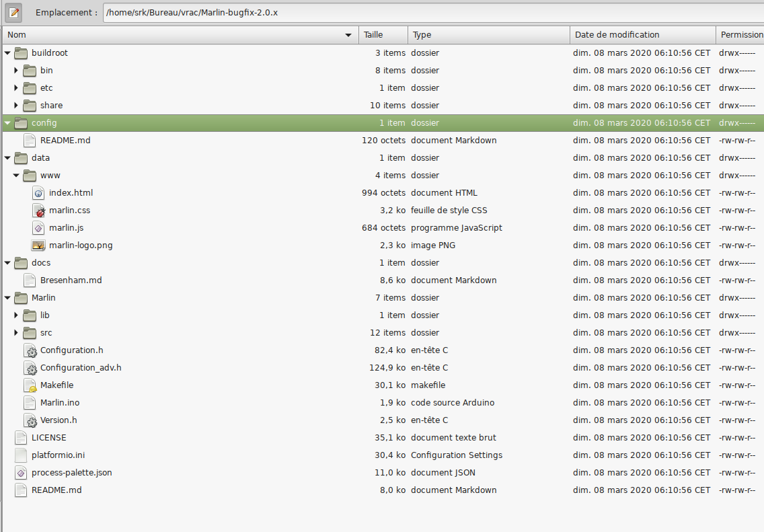Click 'Configuration Settings' type cell
The image size is (764, 532).
tap(457, 455)
